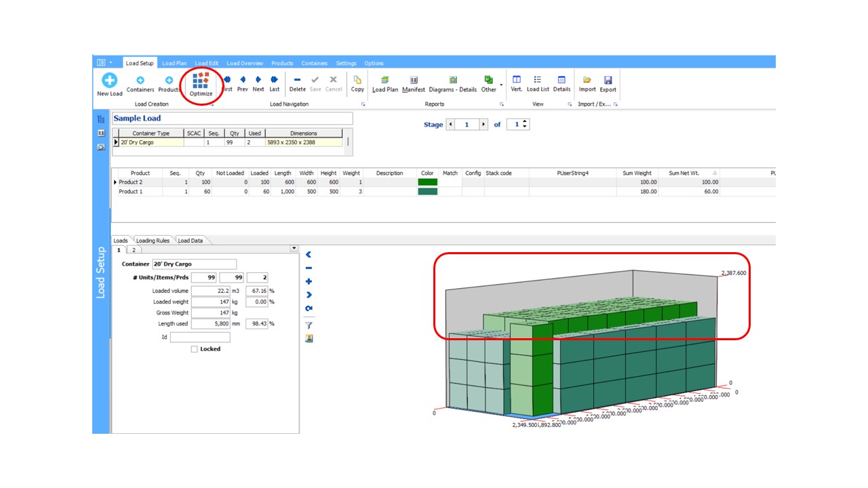868x488 pixels.
Task: Select the 20' Dry Cargo container row
Action: coord(227,142)
